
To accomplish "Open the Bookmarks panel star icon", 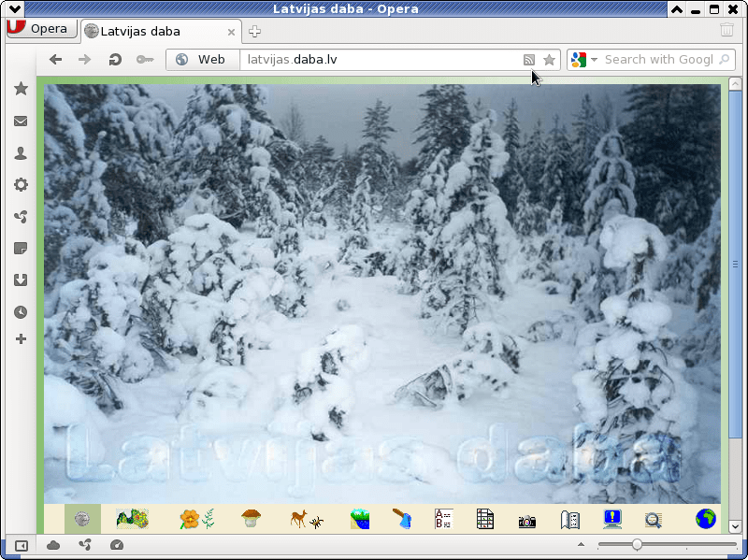I will click(x=21, y=88).
